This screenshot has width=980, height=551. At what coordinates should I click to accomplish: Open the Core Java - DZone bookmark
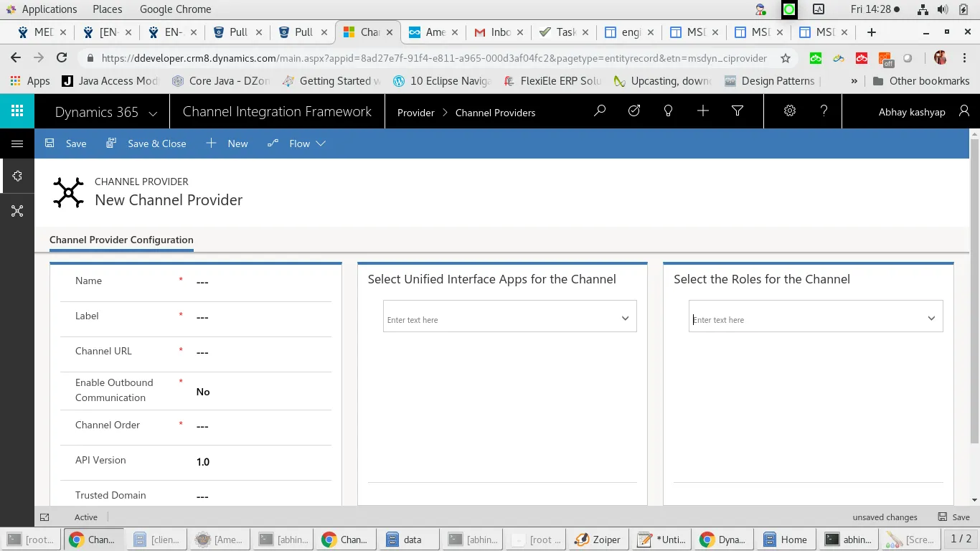[x=221, y=81]
